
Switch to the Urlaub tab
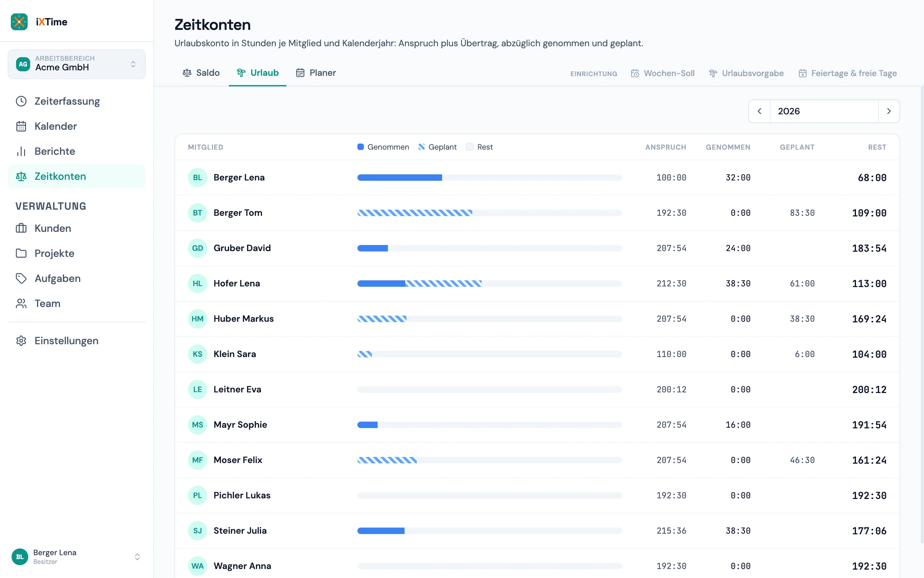tap(257, 73)
